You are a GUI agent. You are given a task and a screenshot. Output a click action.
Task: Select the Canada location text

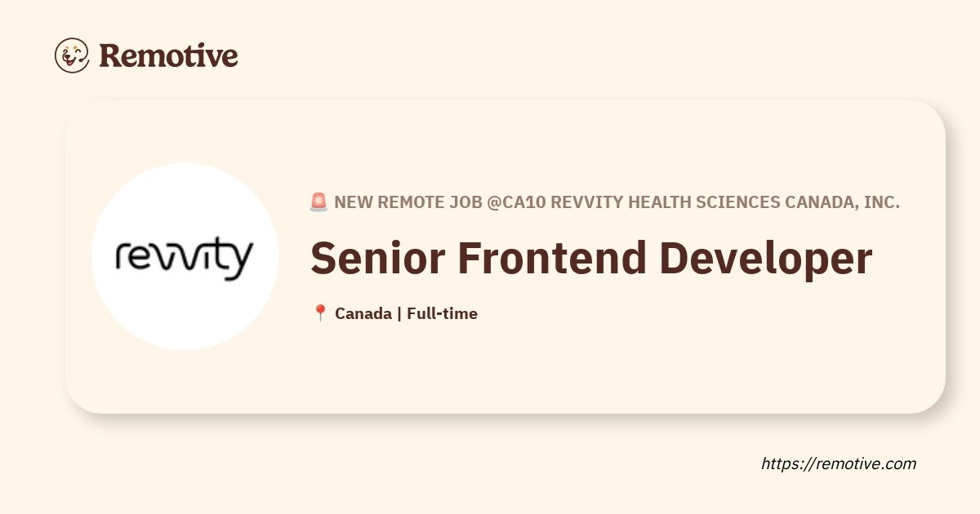(363, 313)
